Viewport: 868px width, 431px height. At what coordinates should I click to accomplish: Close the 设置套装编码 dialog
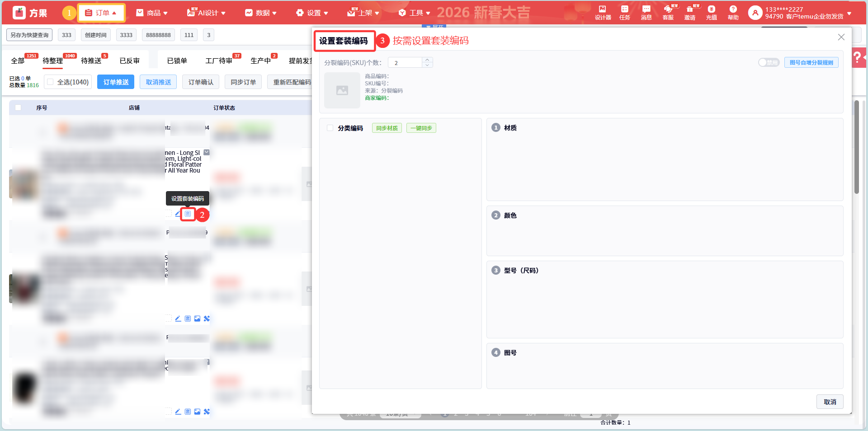click(x=841, y=37)
